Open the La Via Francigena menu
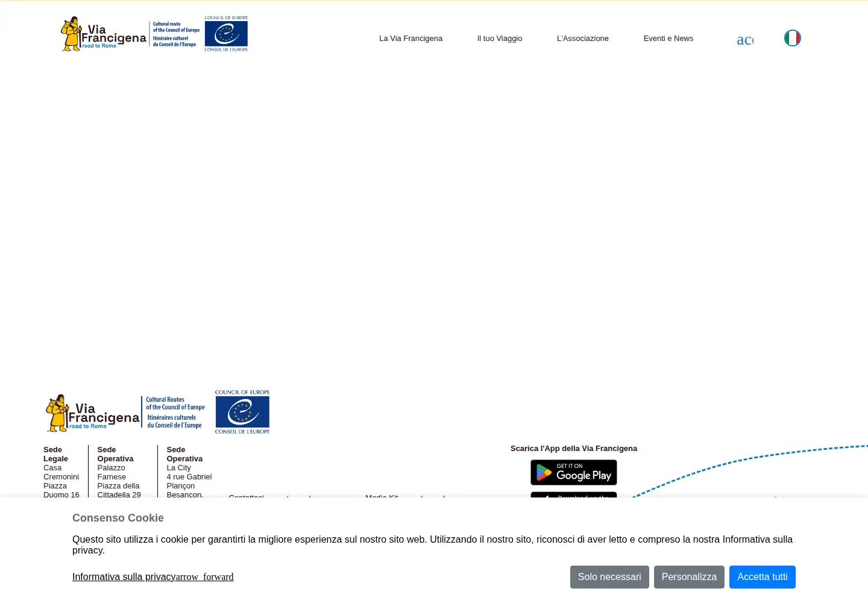 (410, 39)
